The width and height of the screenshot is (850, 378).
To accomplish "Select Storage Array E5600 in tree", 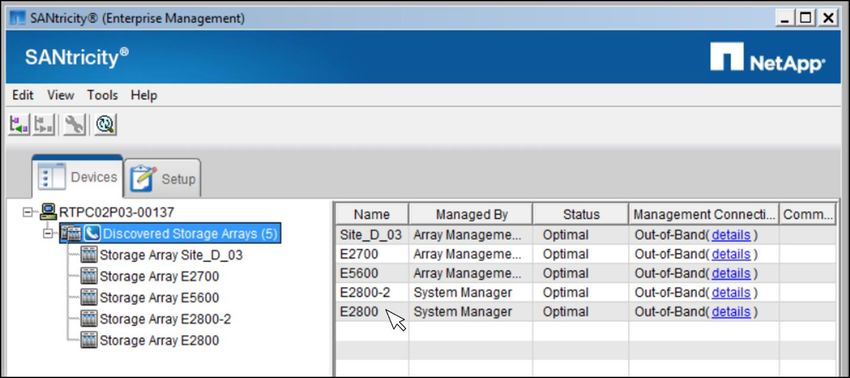I will point(159,297).
